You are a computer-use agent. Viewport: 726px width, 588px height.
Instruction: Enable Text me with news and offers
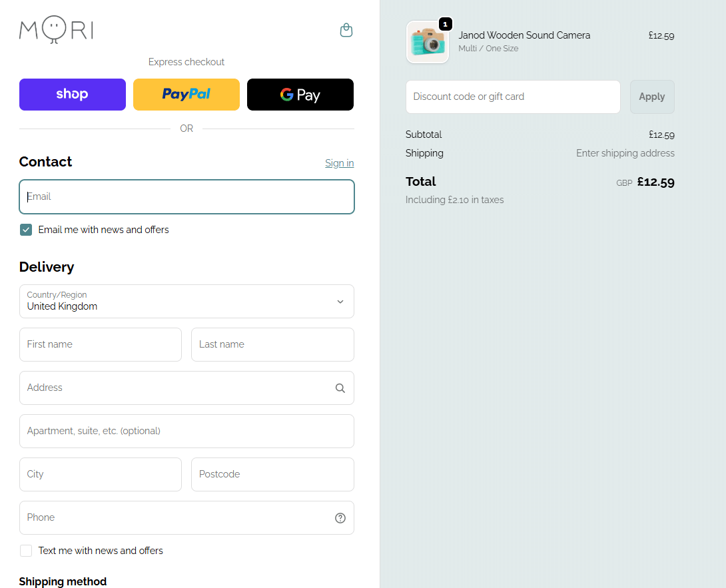(26, 551)
